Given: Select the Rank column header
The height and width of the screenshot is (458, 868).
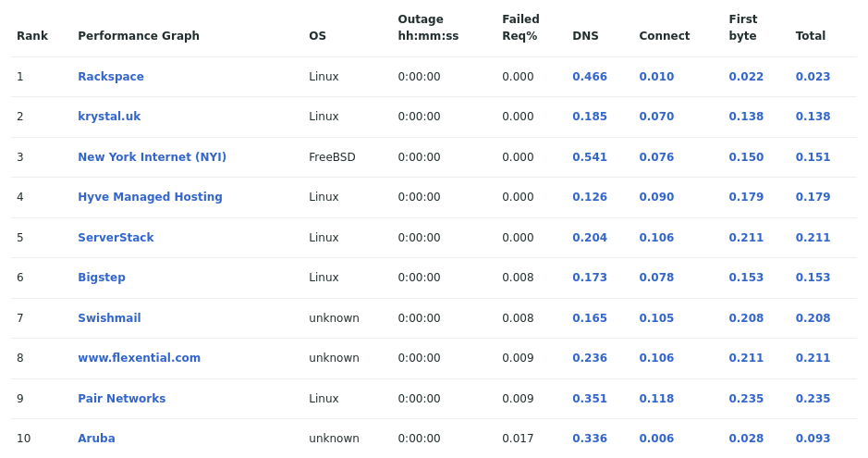Looking at the screenshot, I should coord(32,36).
